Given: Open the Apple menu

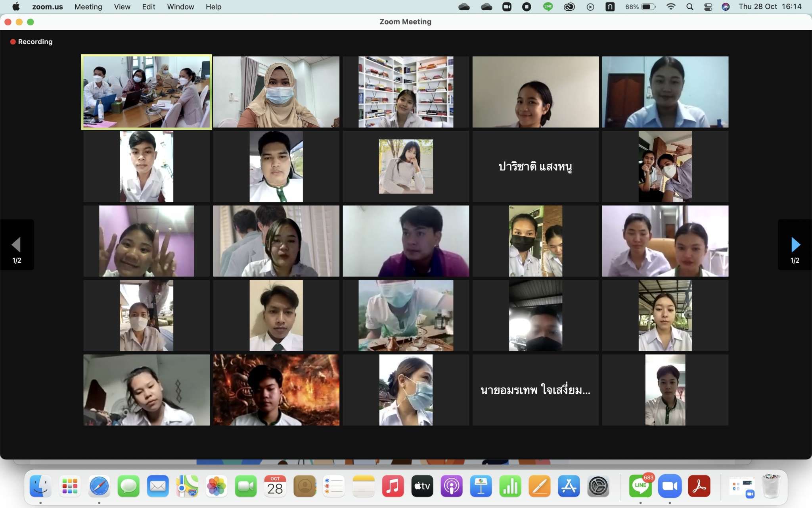Looking at the screenshot, I should click(x=16, y=7).
